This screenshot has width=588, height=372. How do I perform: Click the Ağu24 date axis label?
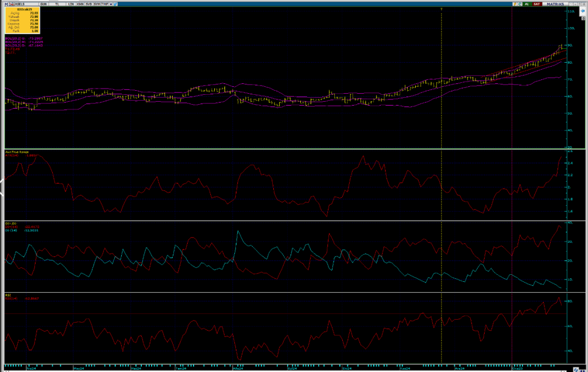click(x=238, y=369)
